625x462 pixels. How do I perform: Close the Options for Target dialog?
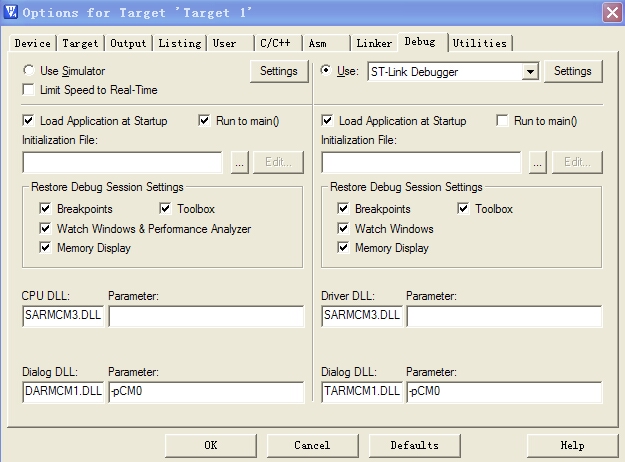pos(612,13)
